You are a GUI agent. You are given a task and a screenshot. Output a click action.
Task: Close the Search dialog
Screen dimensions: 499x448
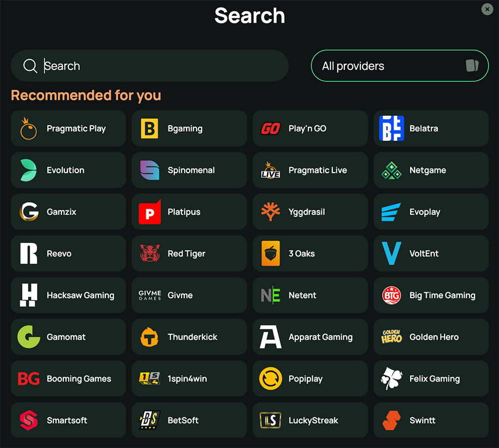[487, 9]
